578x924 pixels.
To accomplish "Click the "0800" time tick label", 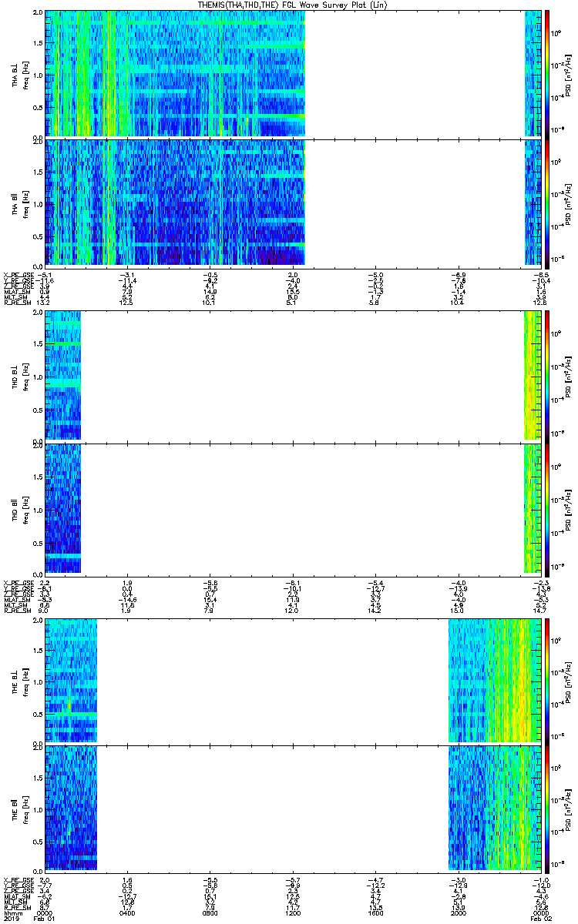I will (210, 913).
